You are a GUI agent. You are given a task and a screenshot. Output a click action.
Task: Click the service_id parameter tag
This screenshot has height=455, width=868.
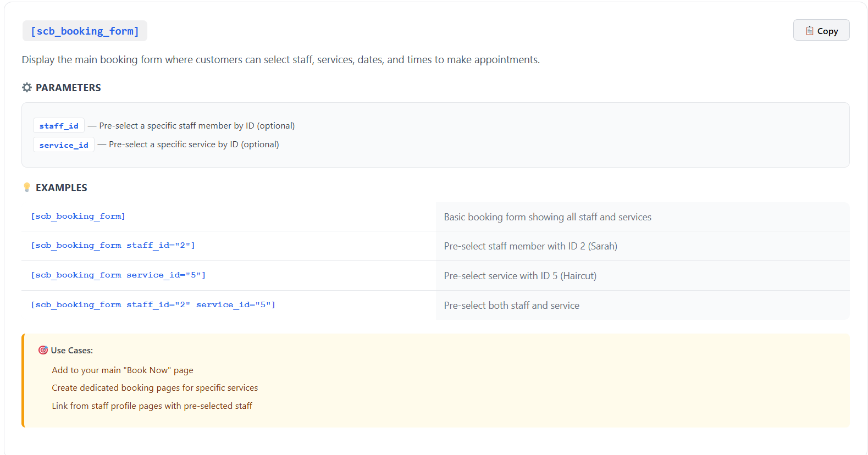point(64,145)
